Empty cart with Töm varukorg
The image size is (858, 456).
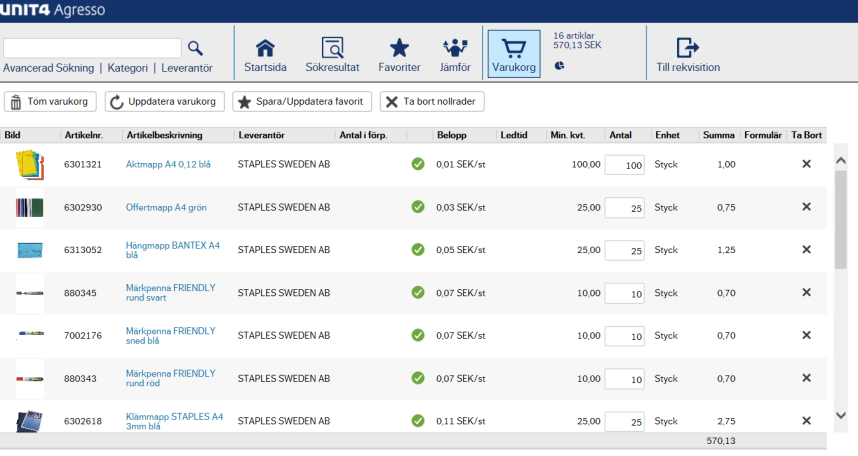point(50,102)
